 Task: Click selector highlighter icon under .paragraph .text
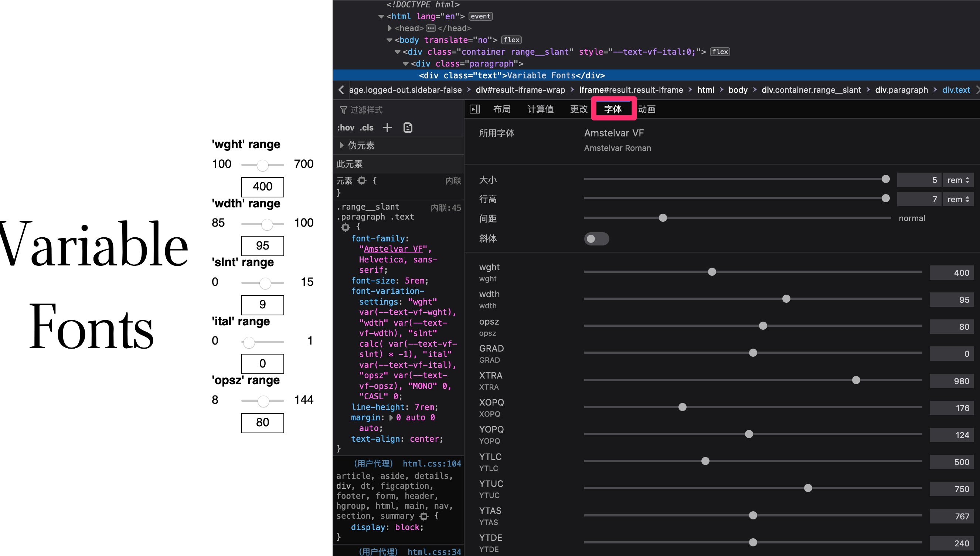click(346, 227)
